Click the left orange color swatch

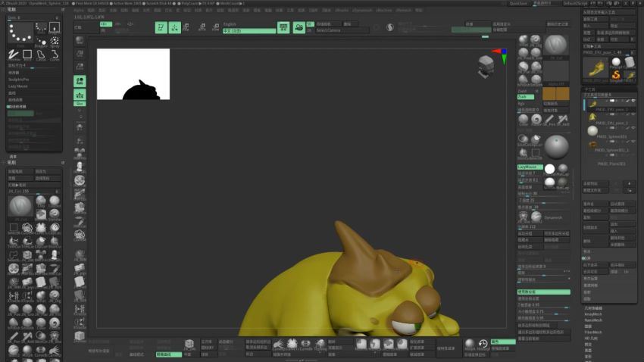click(549, 94)
